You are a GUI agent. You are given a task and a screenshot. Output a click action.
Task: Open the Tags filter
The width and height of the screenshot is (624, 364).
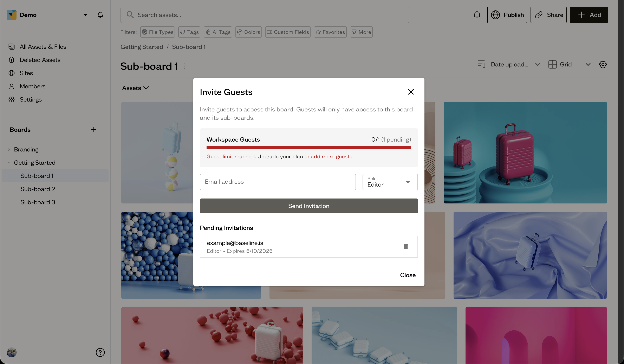tap(189, 32)
